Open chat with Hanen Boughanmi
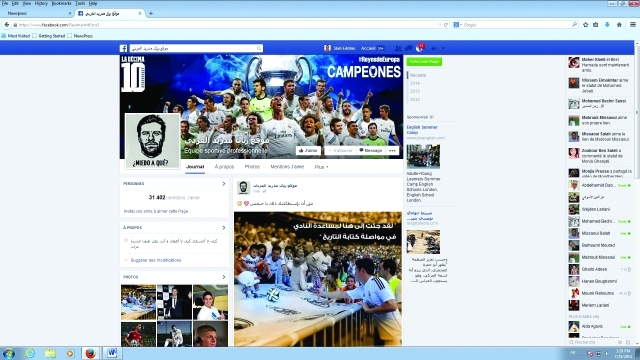This screenshot has width=640, height=360. pyautogui.click(x=599, y=281)
